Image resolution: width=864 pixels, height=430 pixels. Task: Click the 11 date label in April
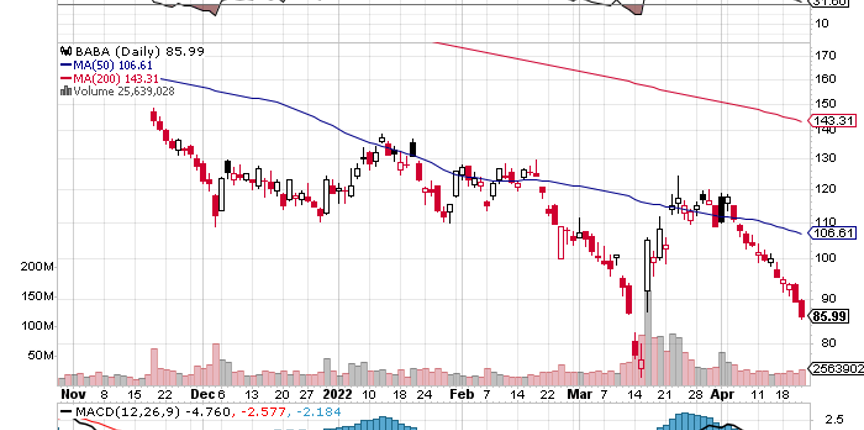pyautogui.click(x=759, y=395)
